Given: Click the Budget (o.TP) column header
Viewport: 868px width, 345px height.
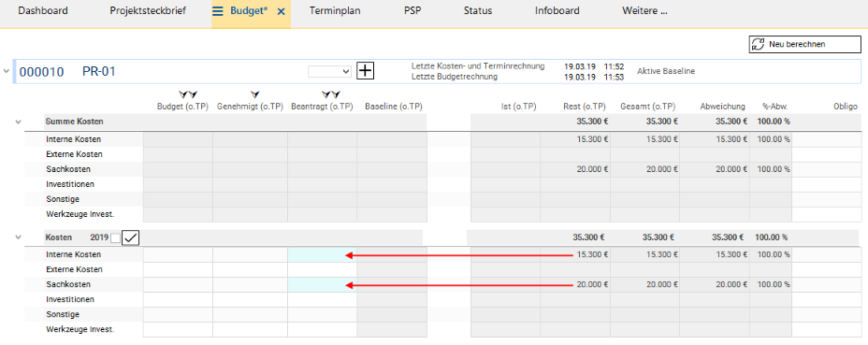Looking at the screenshot, I should click(x=182, y=107).
